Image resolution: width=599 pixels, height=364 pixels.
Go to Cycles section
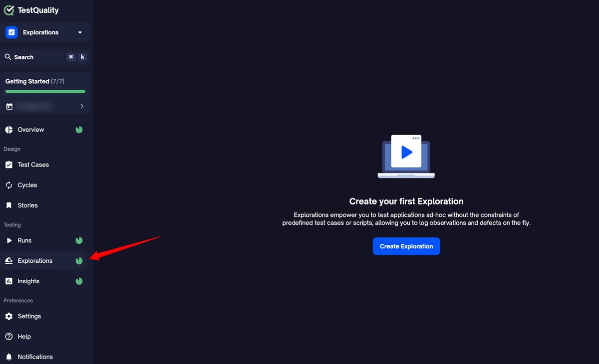click(x=44, y=185)
